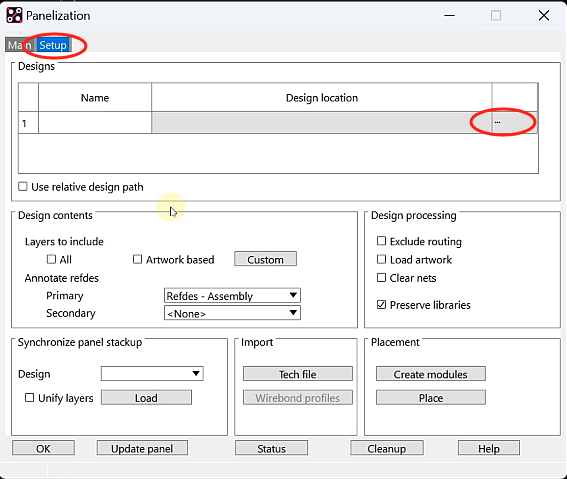Toggle Unify layers checkbox
The image size is (567, 479).
pyautogui.click(x=29, y=398)
